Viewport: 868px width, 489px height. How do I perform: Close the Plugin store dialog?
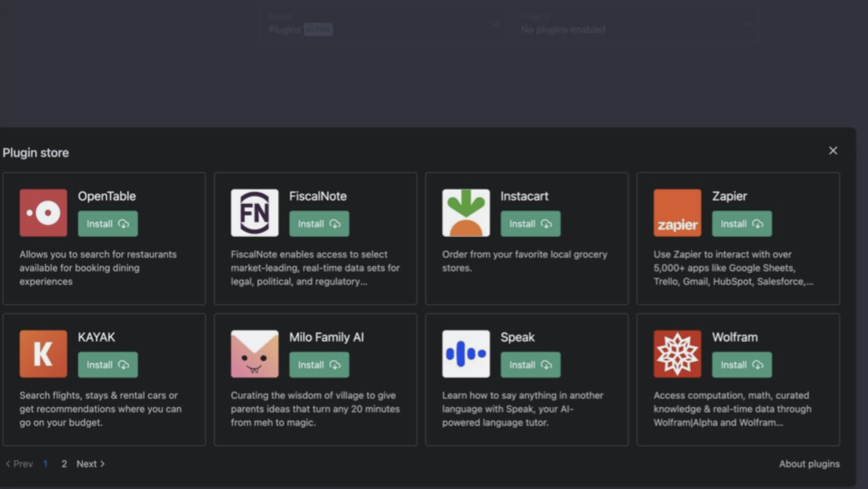(833, 150)
